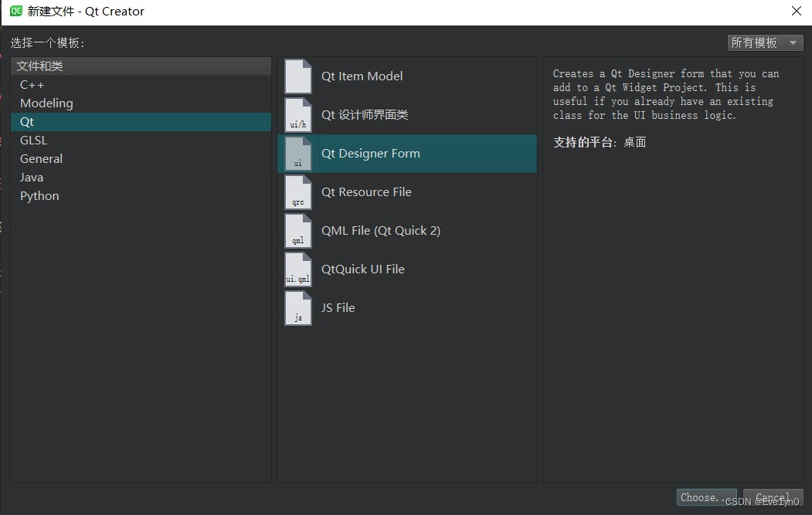Image resolution: width=812 pixels, height=515 pixels.
Task: Switch to the C++ template category
Action: point(30,84)
